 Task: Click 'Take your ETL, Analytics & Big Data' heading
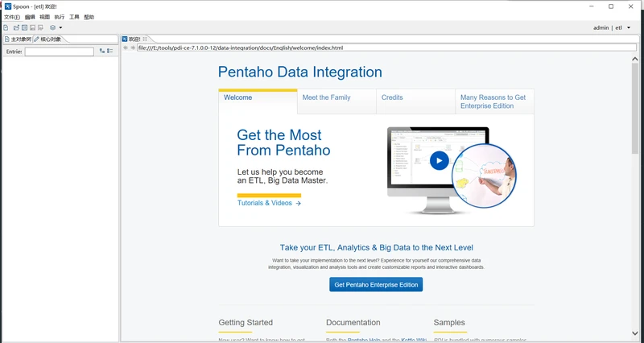pos(376,248)
